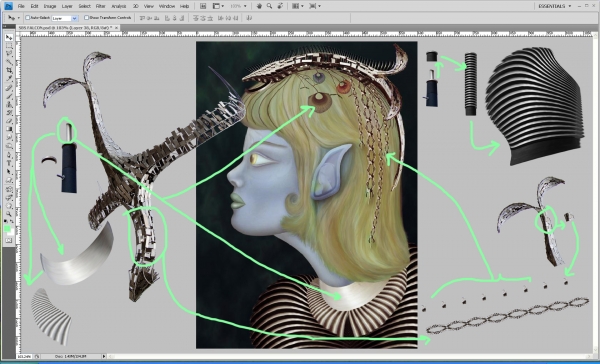Select the Horizontal Type tool
This screenshot has width=600, height=364.
pyautogui.click(x=9, y=164)
